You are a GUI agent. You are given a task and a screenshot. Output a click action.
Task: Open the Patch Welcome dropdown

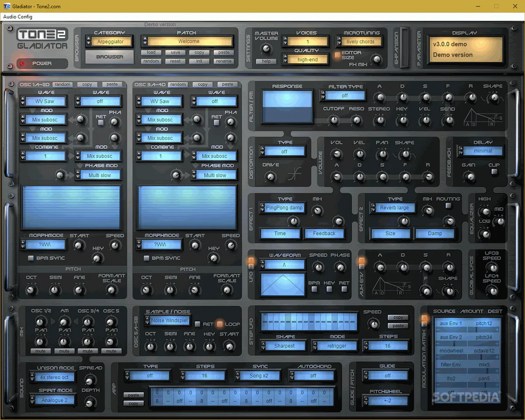(x=189, y=42)
